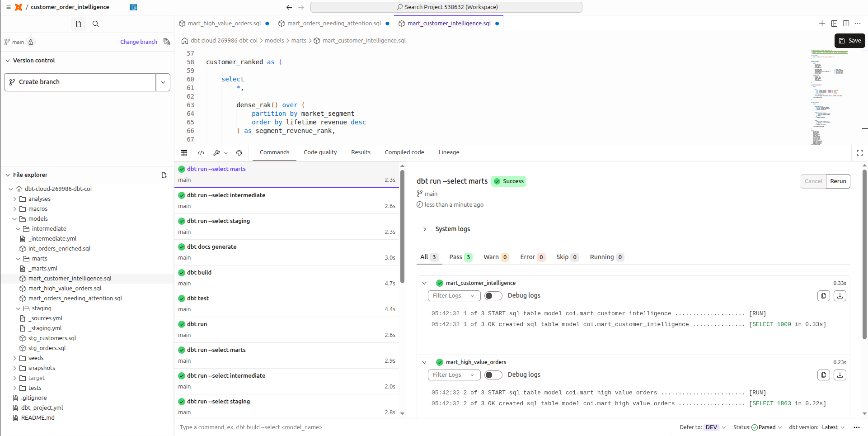Collapse the mart_customer_intelligence log entry
Screen dimensions: 868x436
(424, 283)
